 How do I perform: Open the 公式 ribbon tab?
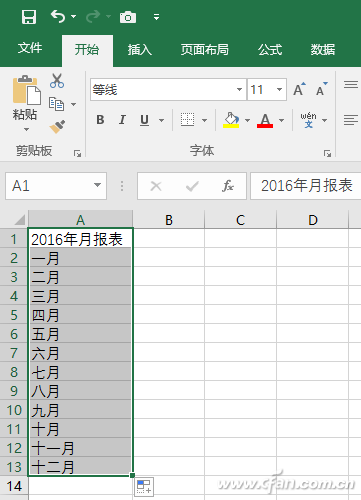270,50
